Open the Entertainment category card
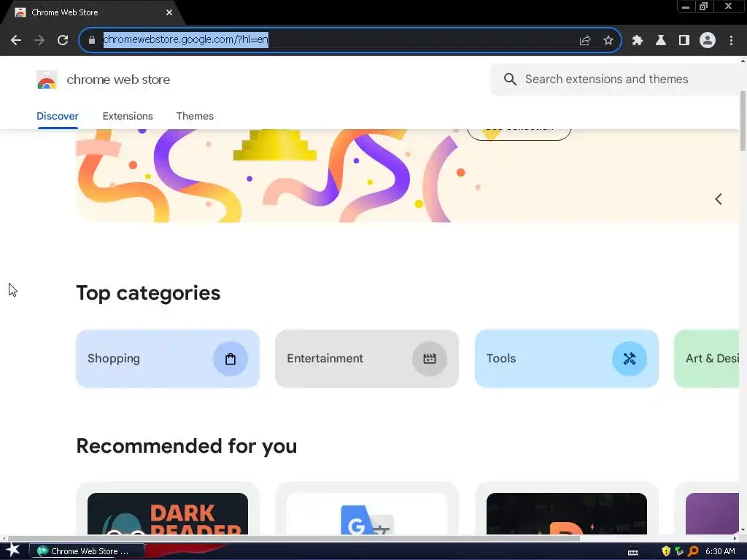Image resolution: width=747 pixels, height=560 pixels. [367, 359]
